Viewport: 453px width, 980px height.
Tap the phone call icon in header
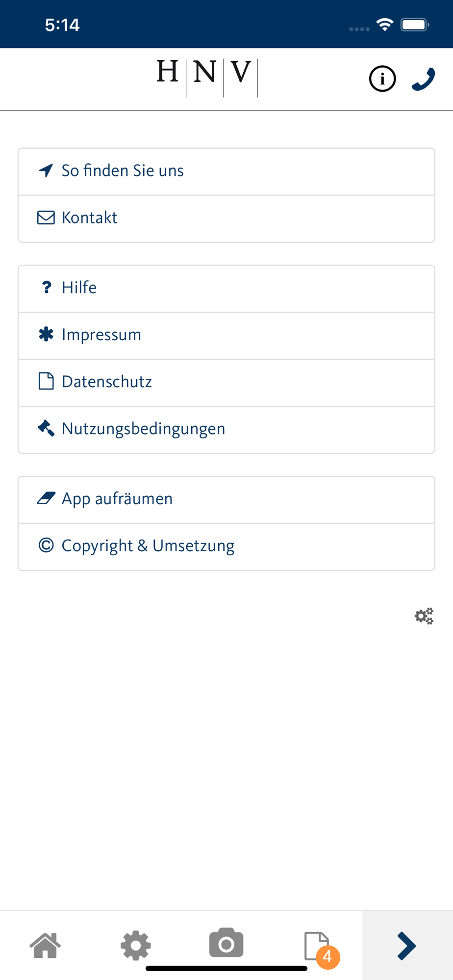coord(423,79)
